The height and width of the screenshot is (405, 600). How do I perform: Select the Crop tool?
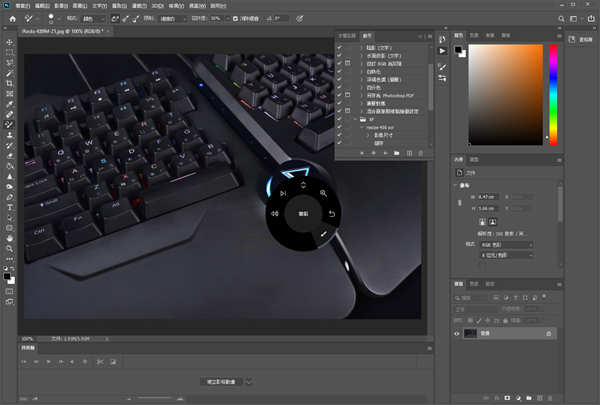[10, 83]
